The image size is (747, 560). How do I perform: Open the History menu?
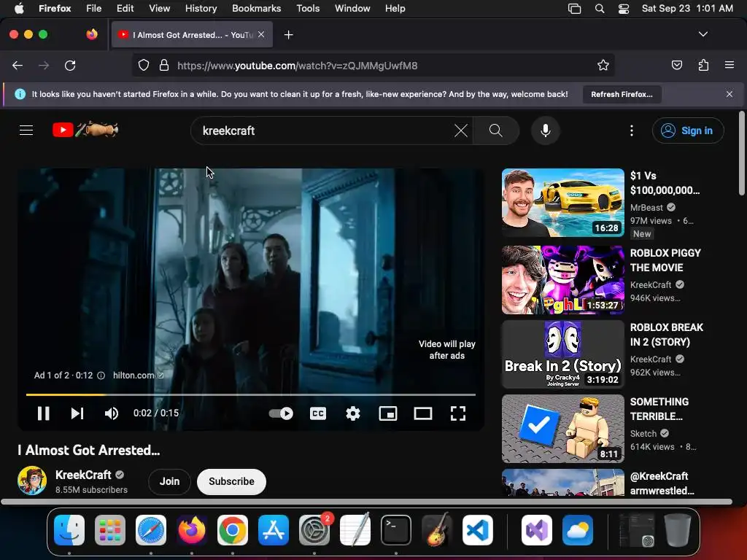201,9
